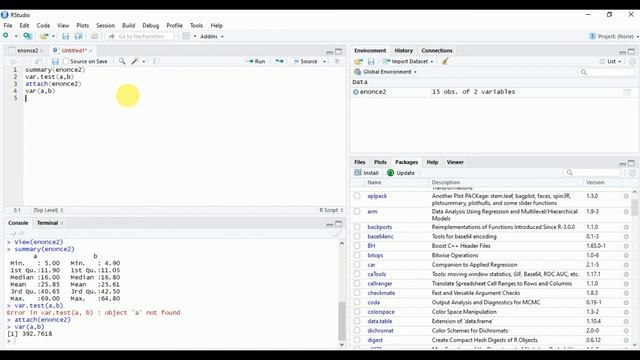Viewport: 640px width, 360px height.
Task: Create a new project with the toolbar icon
Action: click(27, 36)
